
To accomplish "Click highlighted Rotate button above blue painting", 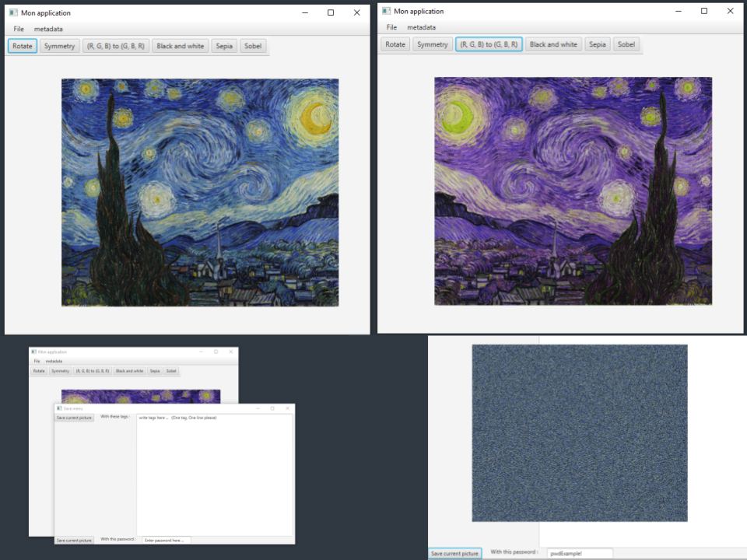I will [x=23, y=46].
